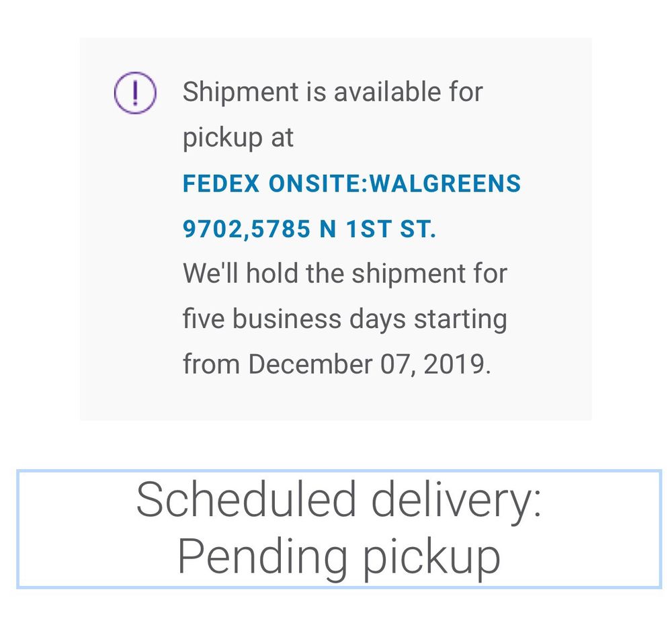Click the word 'pickup' in the status line
Viewport: 672px width, 627px height.
coord(431,557)
